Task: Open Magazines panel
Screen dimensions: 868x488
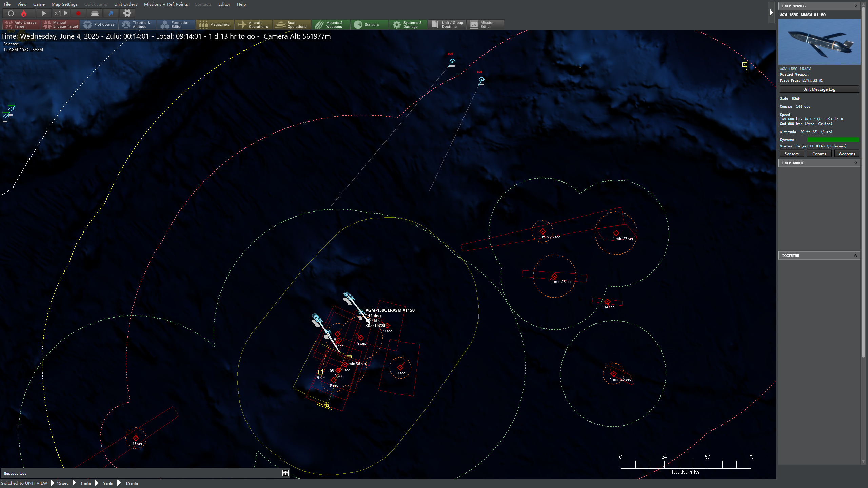Action: (x=215, y=24)
